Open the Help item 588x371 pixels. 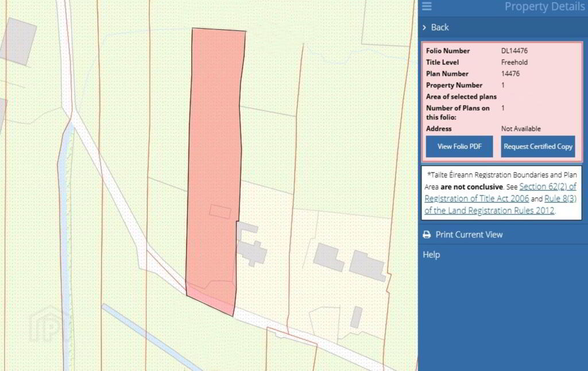[x=431, y=255]
